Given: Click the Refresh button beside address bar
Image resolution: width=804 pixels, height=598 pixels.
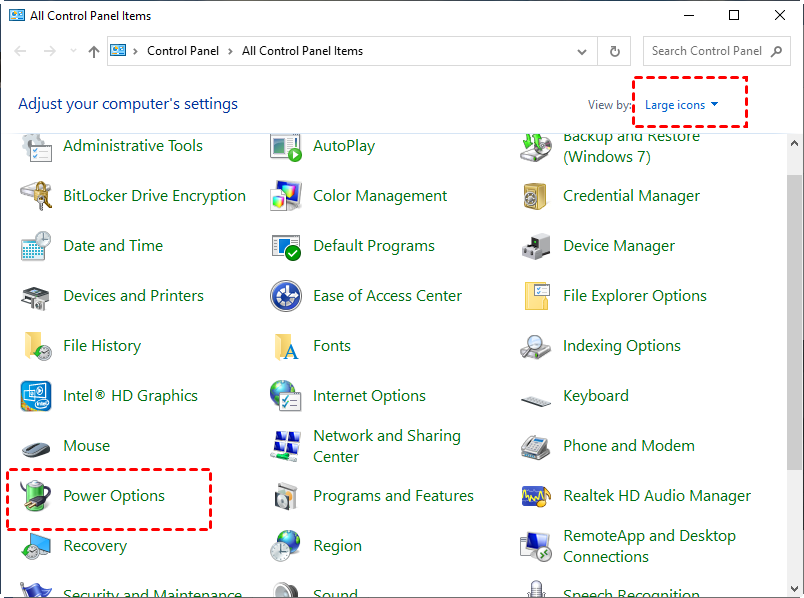Looking at the screenshot, I should tap(614, 51).
